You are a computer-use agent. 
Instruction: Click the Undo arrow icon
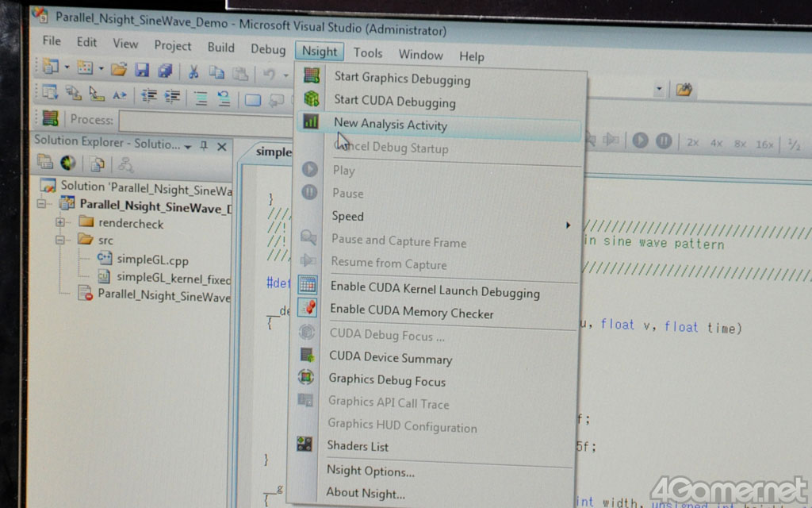pos(269,74)
